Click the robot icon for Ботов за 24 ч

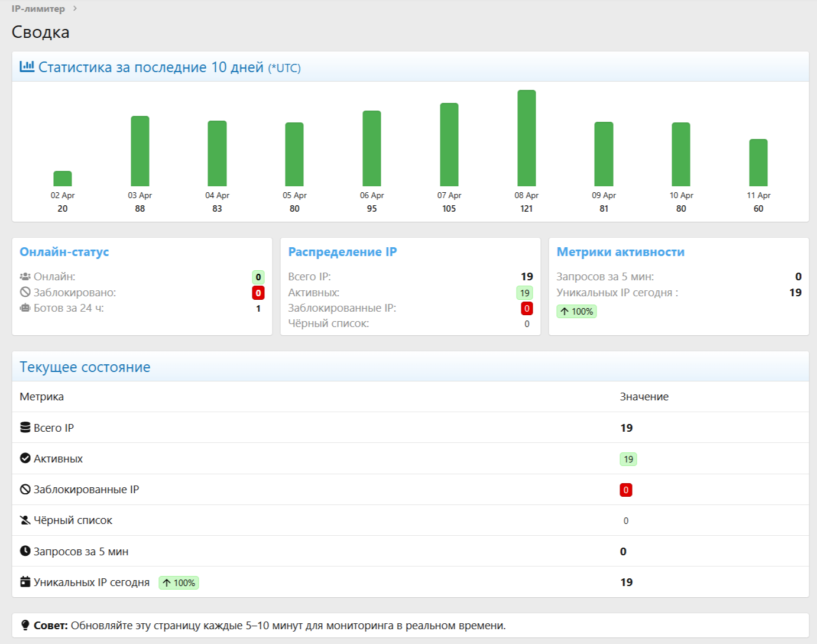pos(25,308)
